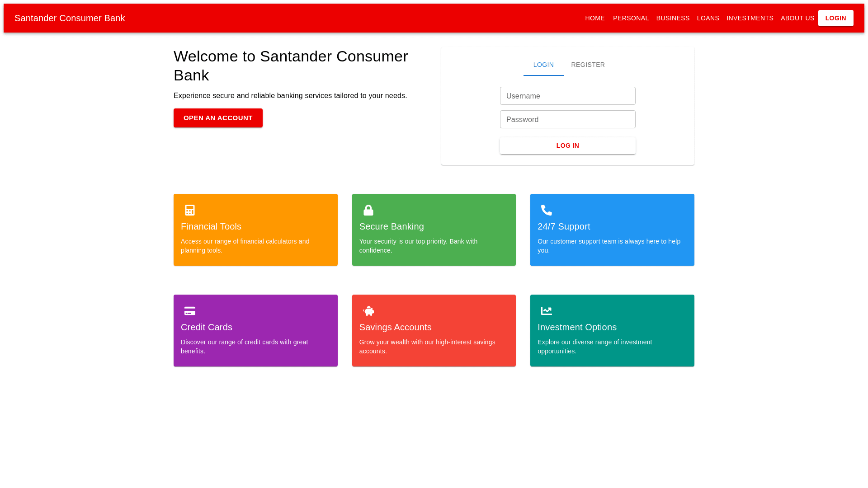868x488 pixels.
Task: Click the padlock icon on Secure Banking
Action: tap(368, 210)
